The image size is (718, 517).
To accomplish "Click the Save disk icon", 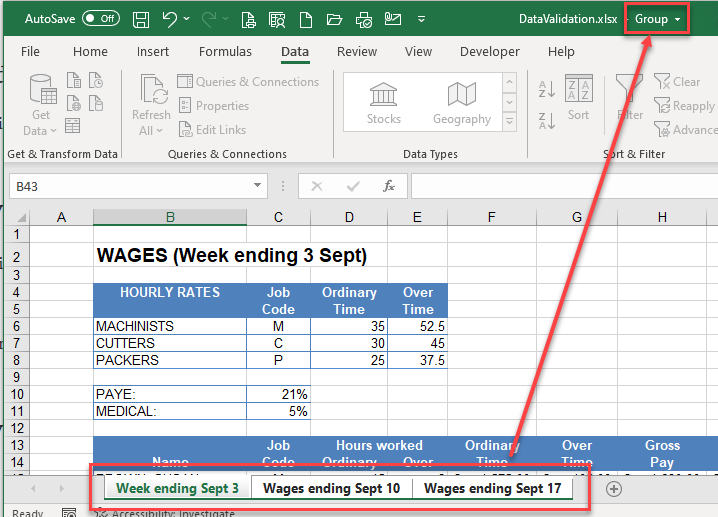I will coord(141,20).
